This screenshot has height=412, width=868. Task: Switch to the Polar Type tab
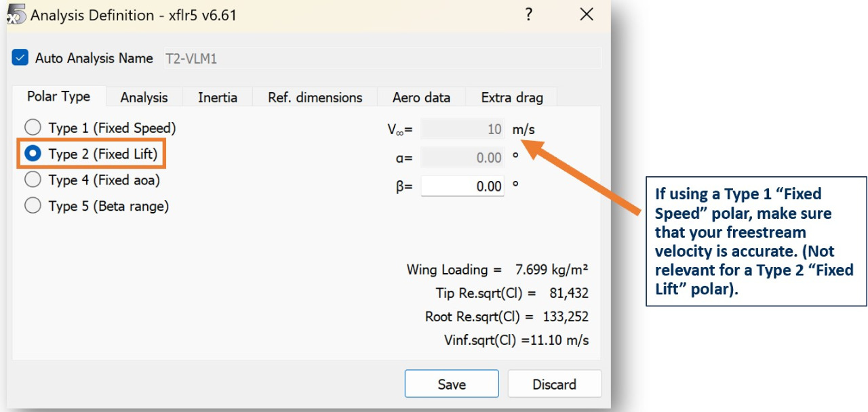58,97
